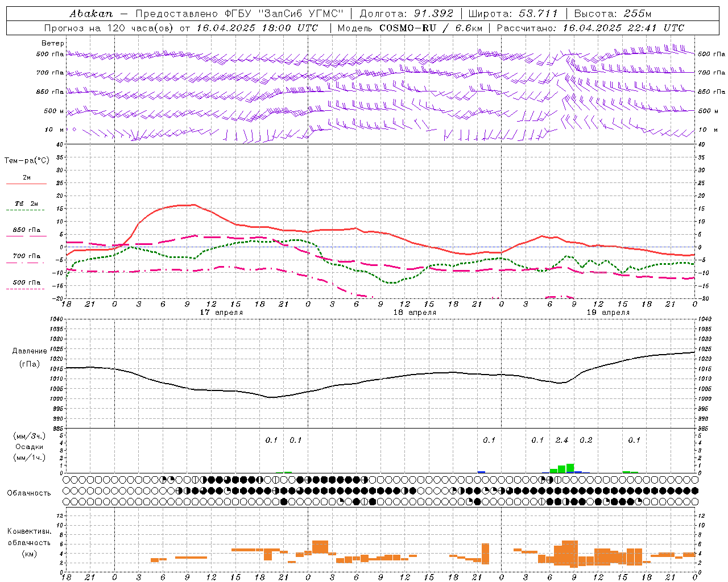Click the station name "Abakan" in header
This screenshot has width=728, height=582.
(x=91, y=14)
